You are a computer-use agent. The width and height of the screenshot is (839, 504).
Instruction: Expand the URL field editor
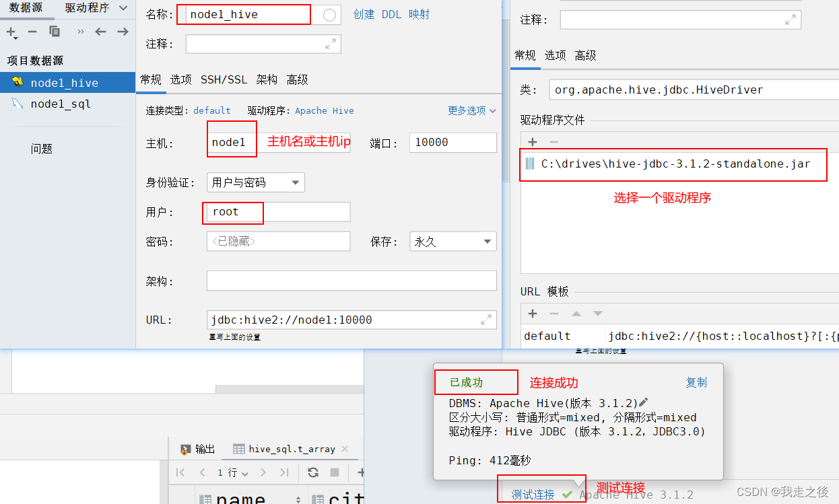[486, 320]
